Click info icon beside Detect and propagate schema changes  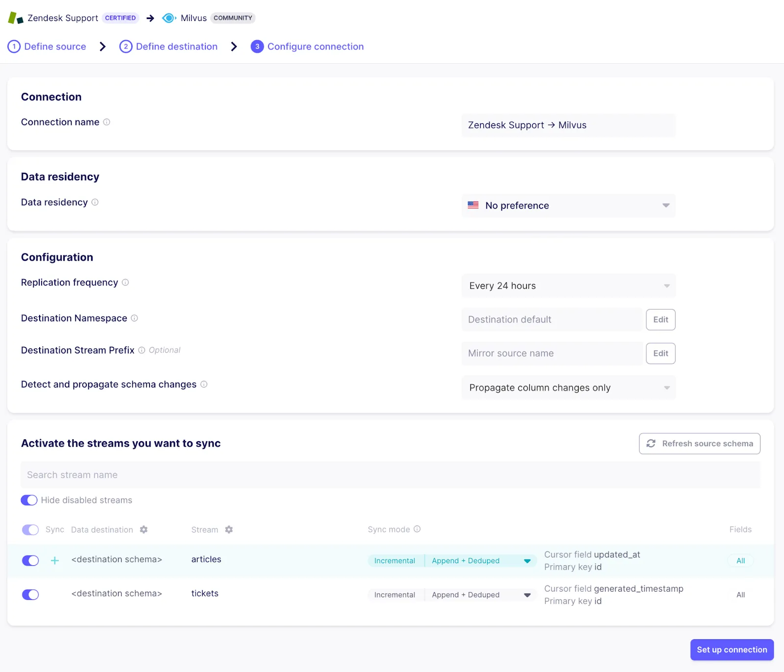[204, 384]
